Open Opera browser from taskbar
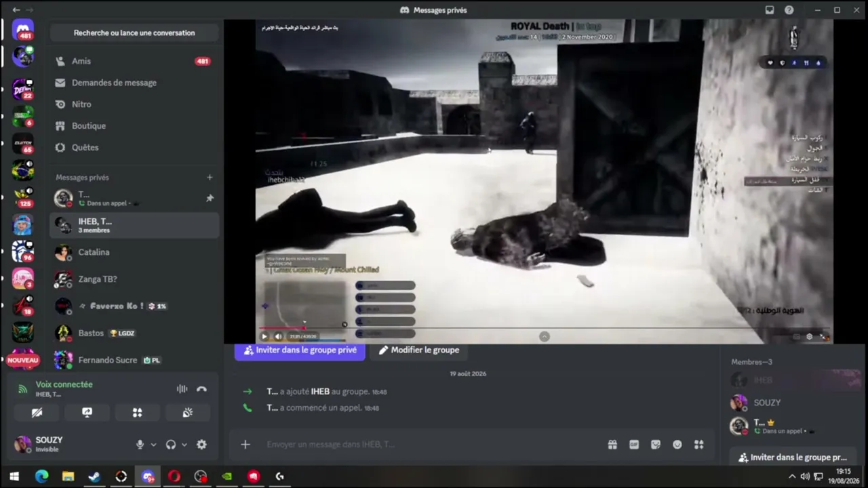The height and width of the screenshot is (488, 868). point(174,476)
